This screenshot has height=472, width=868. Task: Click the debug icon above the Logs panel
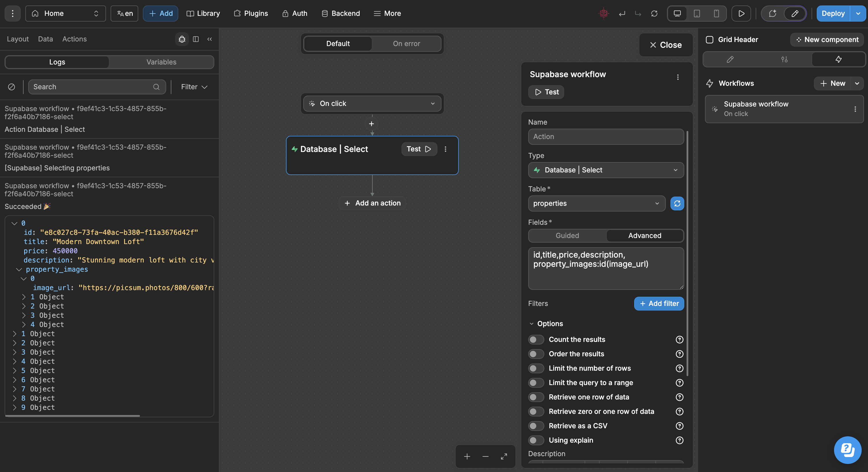pyautogui.click(x=182, y=39)
